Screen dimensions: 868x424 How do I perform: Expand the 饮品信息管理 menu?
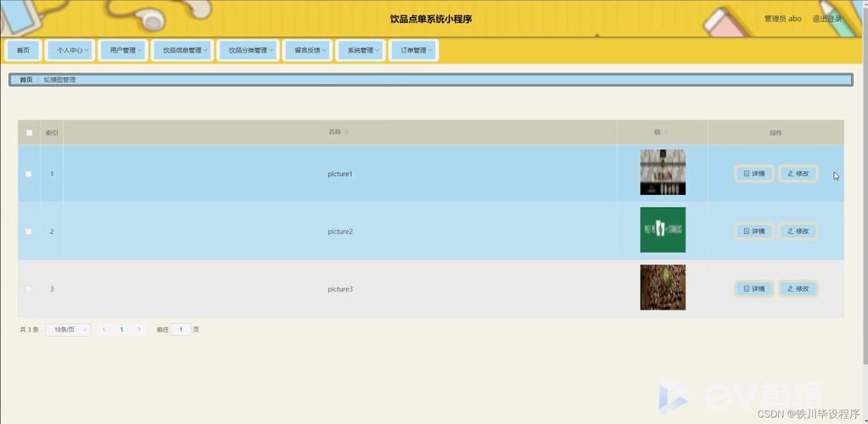coord(182,50)
